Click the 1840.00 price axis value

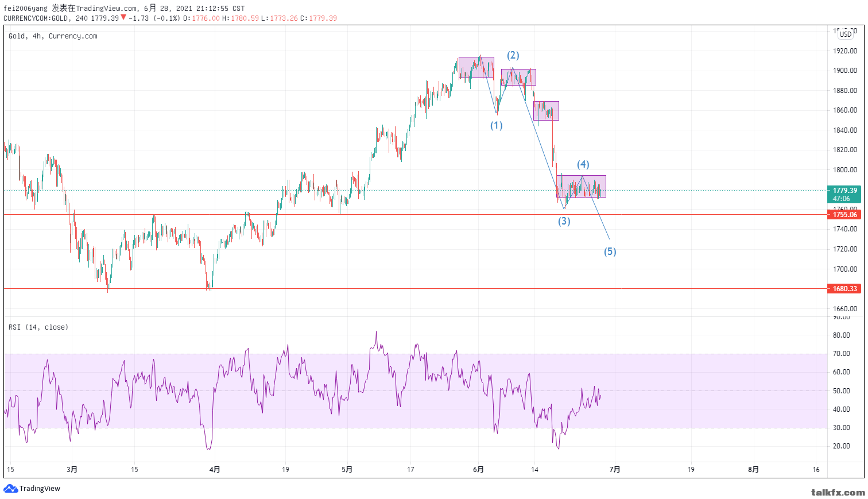845,130
